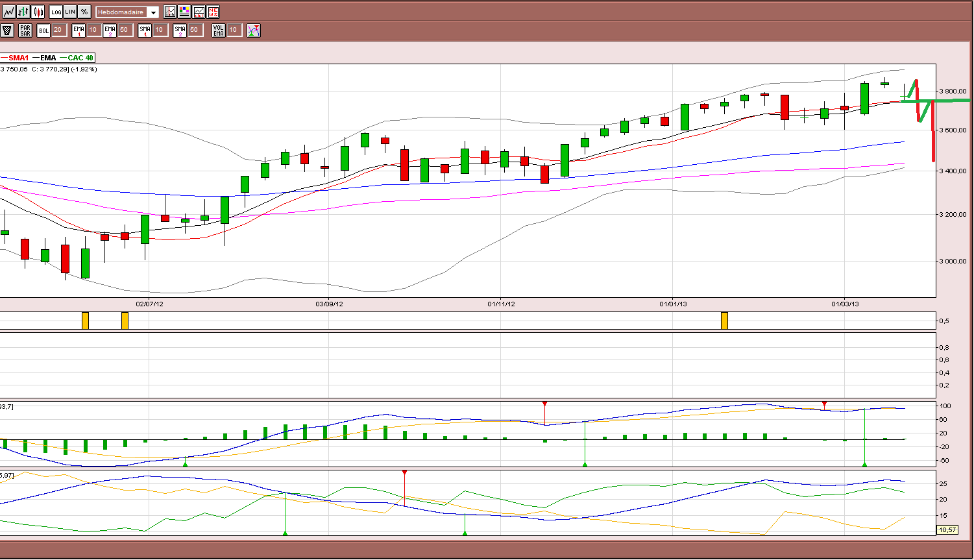Toggle the SMA 1 indicator
This screenshot has width=974, height=560.
pyautogui.click(x=145, y=30)
